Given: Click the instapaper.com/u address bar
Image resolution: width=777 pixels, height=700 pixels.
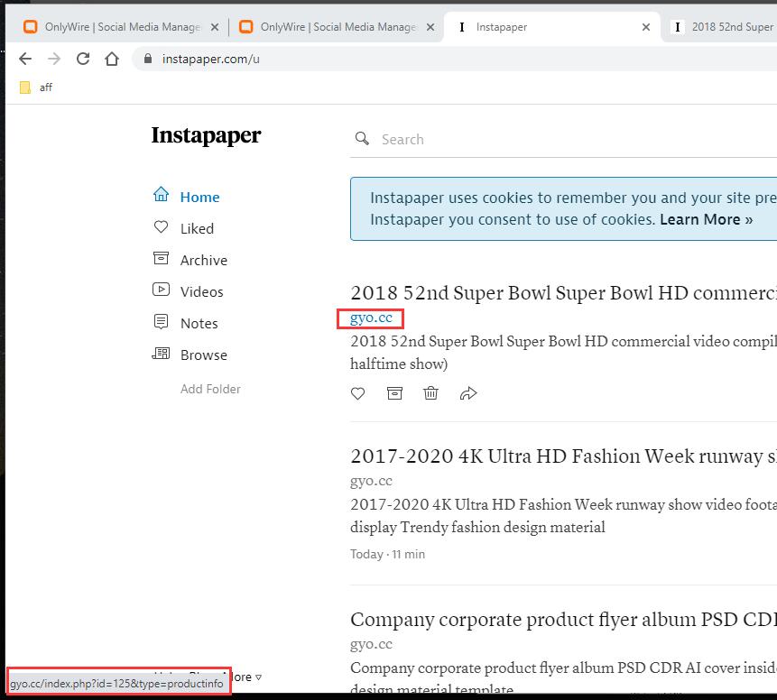Looking at the screenshot, I should pyautogui.click(x=456, y=59).
